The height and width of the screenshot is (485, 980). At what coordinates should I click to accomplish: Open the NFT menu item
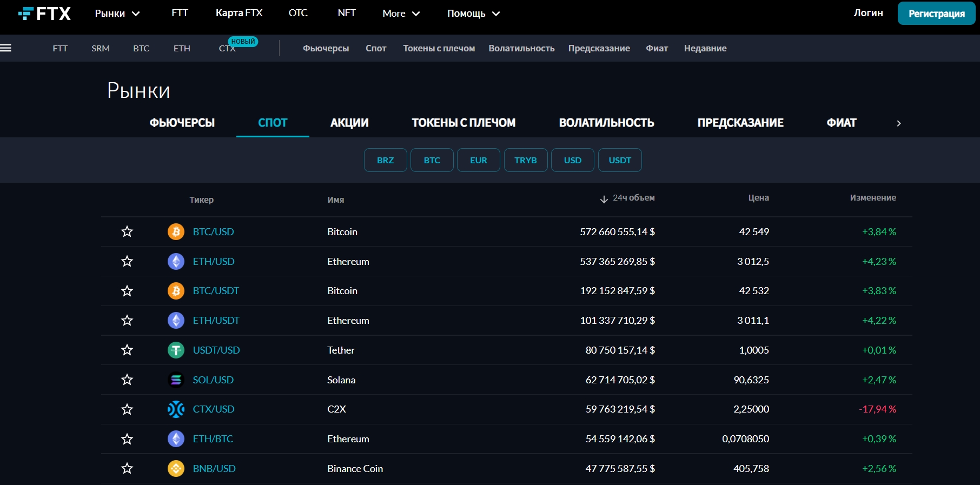(x=347, y=13)
